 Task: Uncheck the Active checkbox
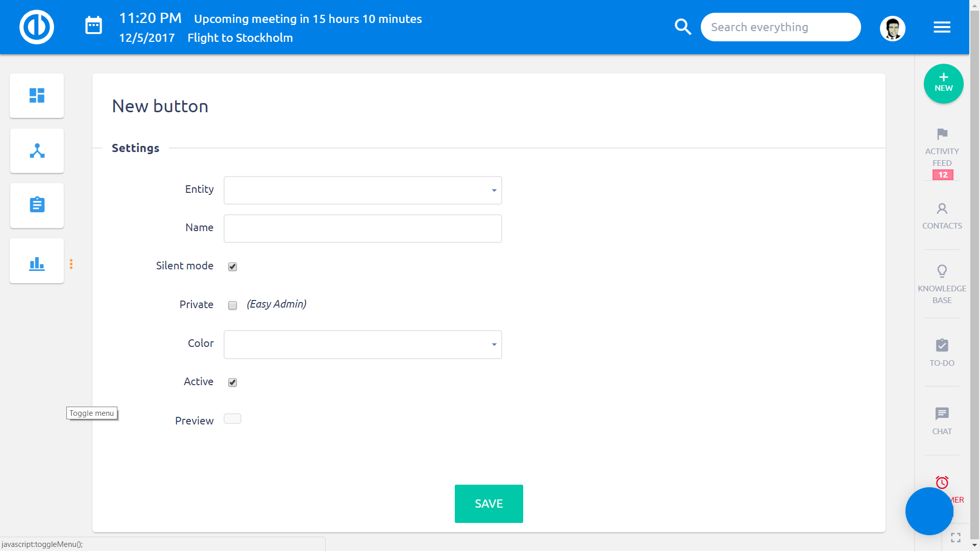232,382
